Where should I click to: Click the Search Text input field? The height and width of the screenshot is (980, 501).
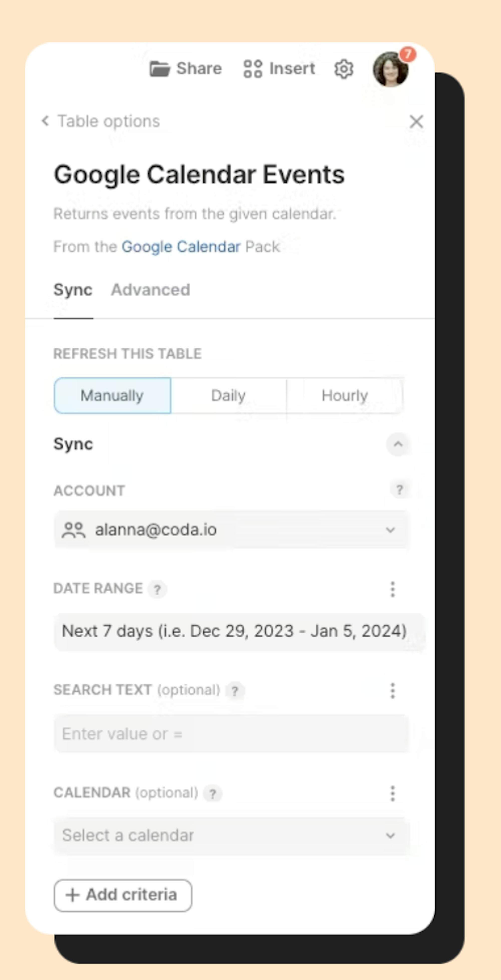pyautogui.click(x=231, y=733)
